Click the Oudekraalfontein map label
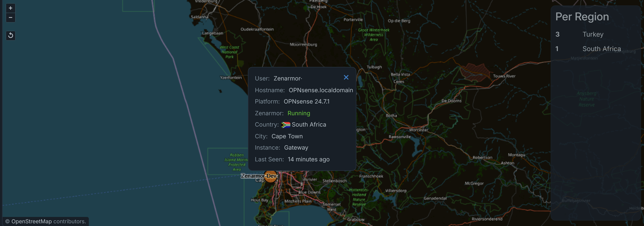This screenshot has width=644, height=226. (257, 29)
